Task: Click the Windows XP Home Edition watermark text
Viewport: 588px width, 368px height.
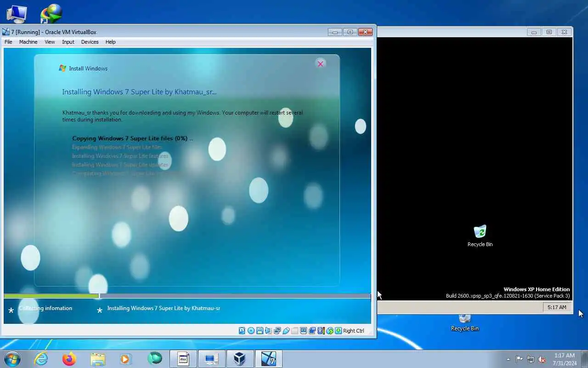Action: click(x=537, y=289)
